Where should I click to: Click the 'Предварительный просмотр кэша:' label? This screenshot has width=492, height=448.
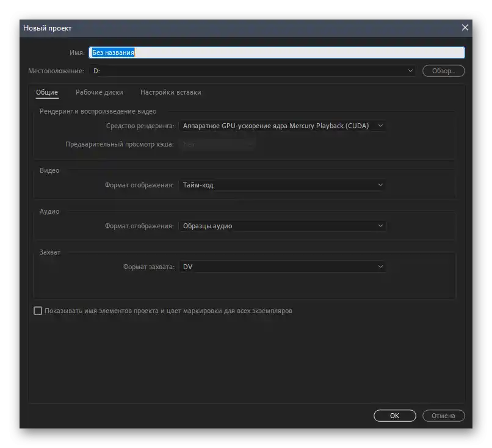(120, 144)
